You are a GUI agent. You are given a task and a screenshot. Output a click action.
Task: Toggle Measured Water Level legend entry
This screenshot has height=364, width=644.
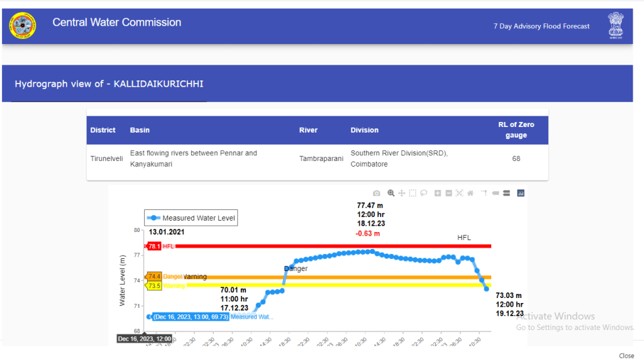pos(191,218)
